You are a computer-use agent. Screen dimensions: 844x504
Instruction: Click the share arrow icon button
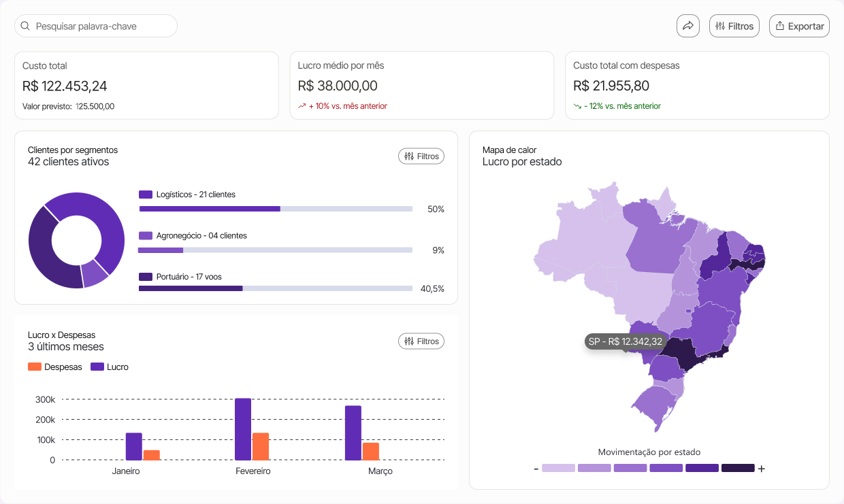coord(688,26)
